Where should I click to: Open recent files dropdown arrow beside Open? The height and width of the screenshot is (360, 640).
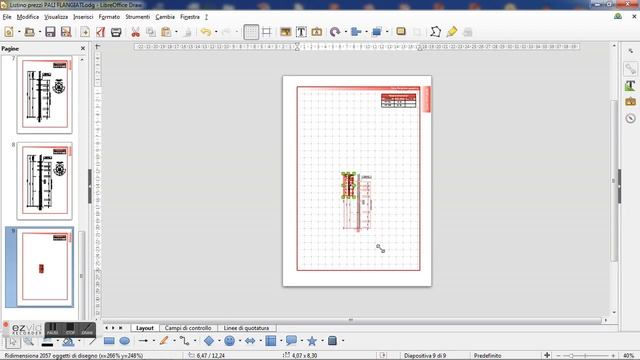40,32
